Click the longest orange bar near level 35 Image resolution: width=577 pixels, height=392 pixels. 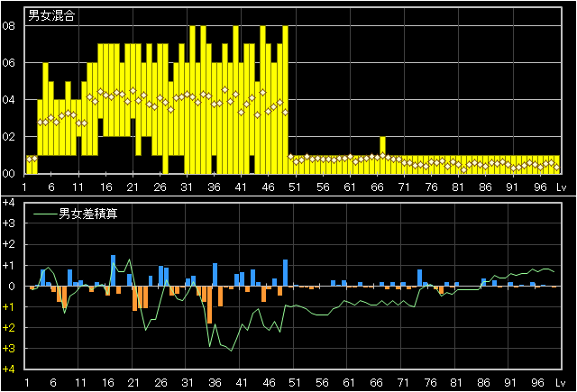pos(210,305)
